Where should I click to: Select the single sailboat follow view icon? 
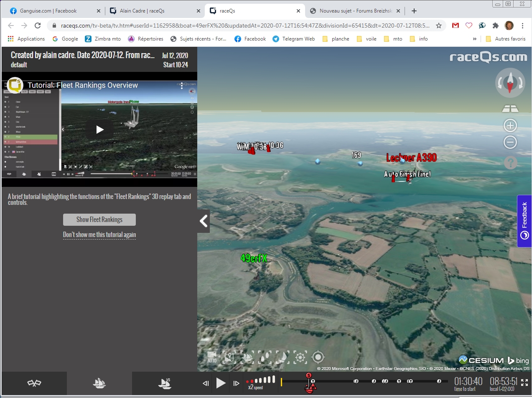point(283,357)
